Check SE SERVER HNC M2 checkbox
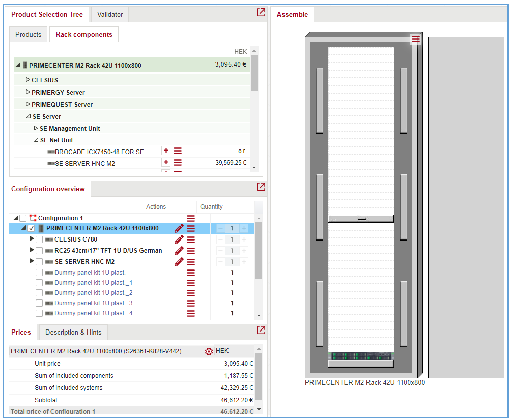This screenshot has width=512, height=420. [x=39, y=262]
